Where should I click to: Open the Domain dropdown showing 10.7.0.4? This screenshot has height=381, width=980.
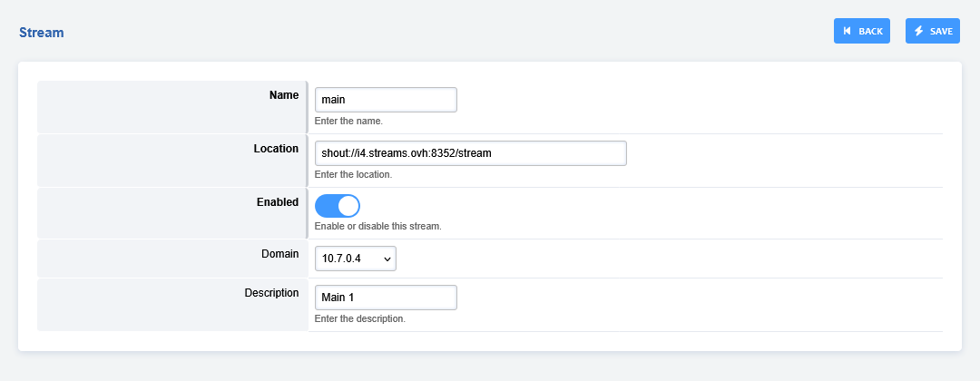pyautogui.click(x=355, y=259)
